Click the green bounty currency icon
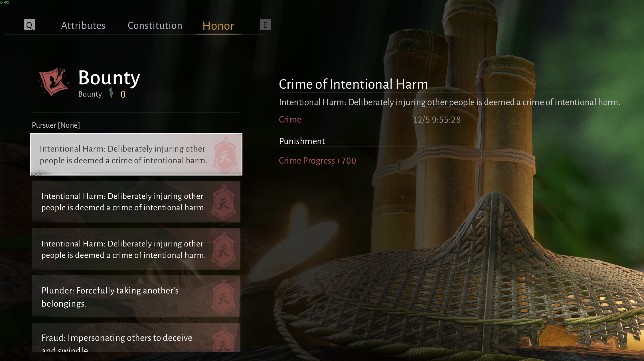Viewport: 644px width, 361px height. (111, 93)
